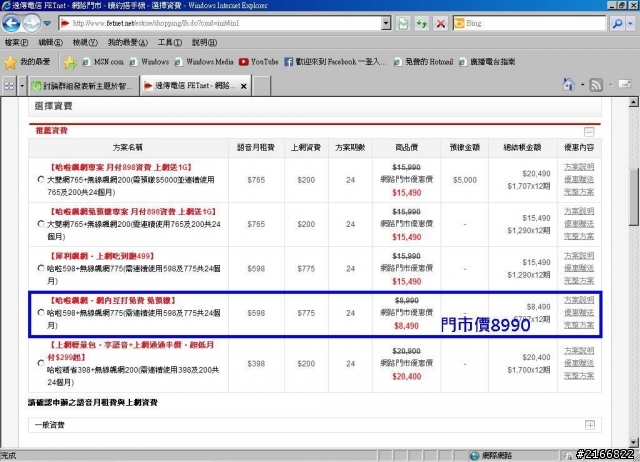
Task: Click the Add to Favorites Bar star icon
Action: tap(70, 62)
